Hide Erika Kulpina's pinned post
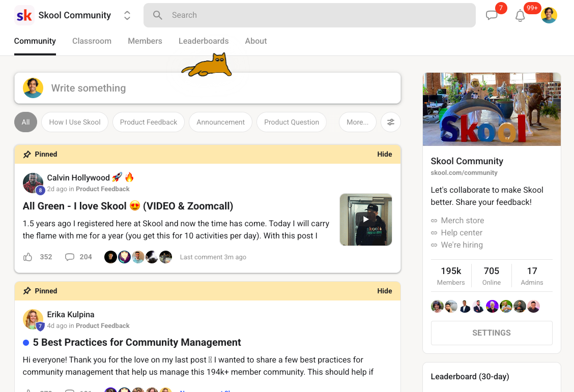Viewport: 574px width, 392px height. point(385,291)
